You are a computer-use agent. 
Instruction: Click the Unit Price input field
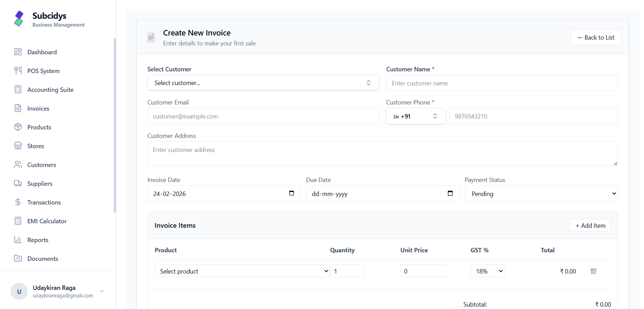[x=424, y=271]
